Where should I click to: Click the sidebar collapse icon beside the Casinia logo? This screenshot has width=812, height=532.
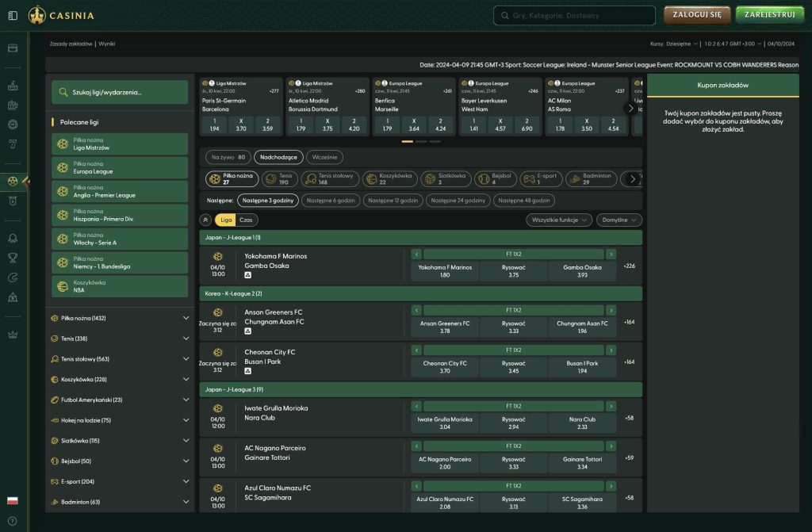pos(13,15)
